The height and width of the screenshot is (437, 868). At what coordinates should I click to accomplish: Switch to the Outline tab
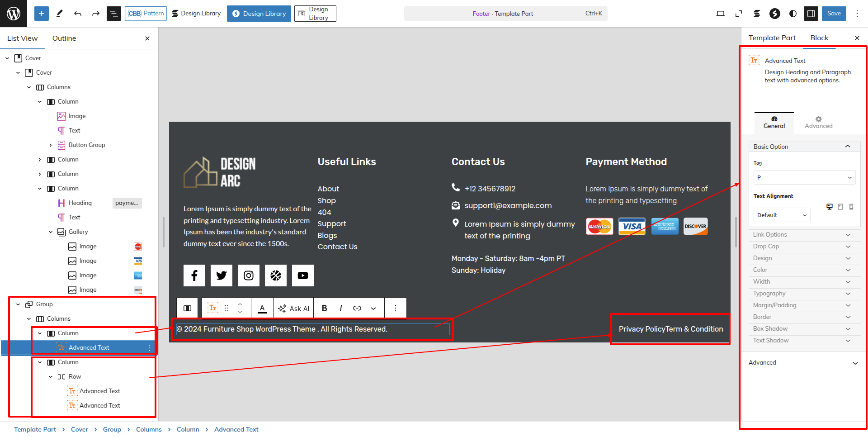[x=64, y=38]
